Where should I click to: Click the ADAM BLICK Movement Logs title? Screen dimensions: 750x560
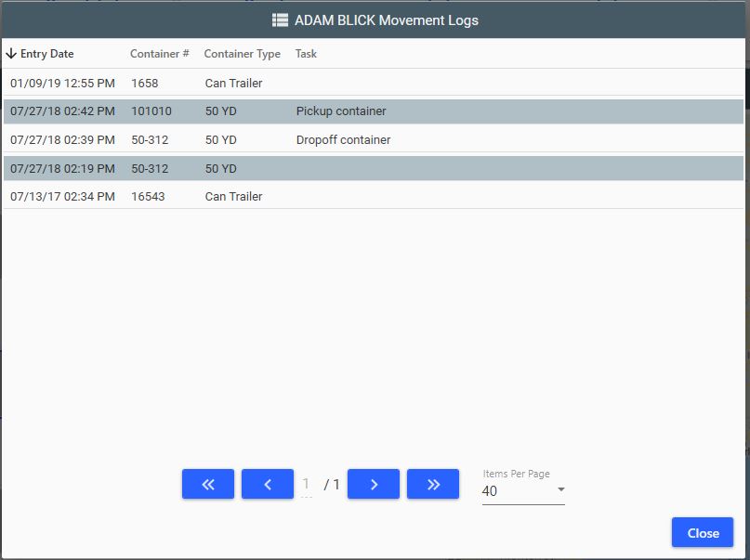click(x=387, y=20)
